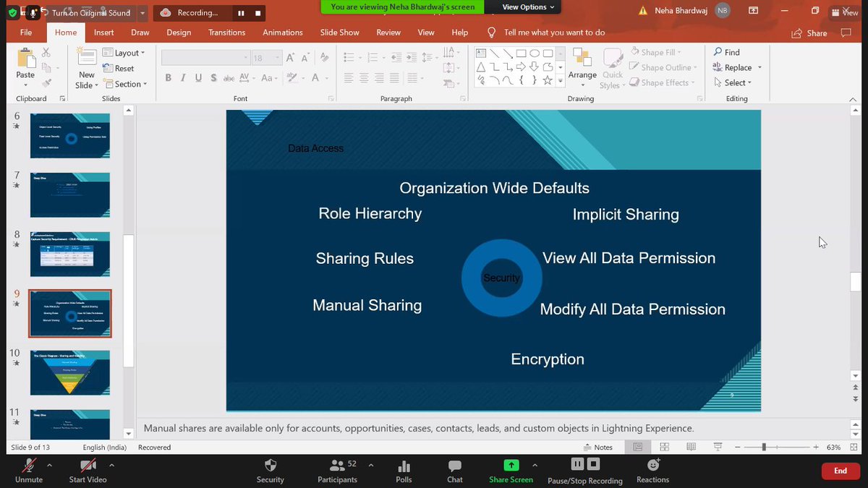
Task: Toggle Text Shadow formatting
Action: (x=213, y=78)
